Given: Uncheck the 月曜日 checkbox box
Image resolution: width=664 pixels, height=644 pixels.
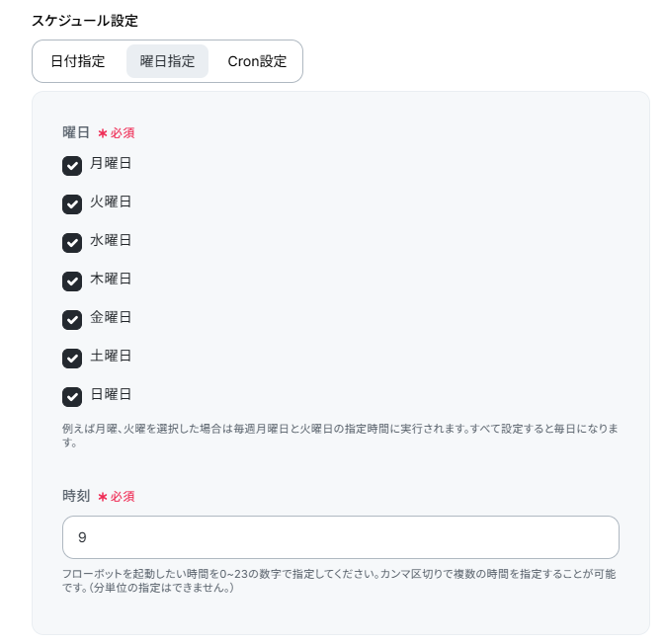Looking at the screenshot, I should tap(72, 165).
